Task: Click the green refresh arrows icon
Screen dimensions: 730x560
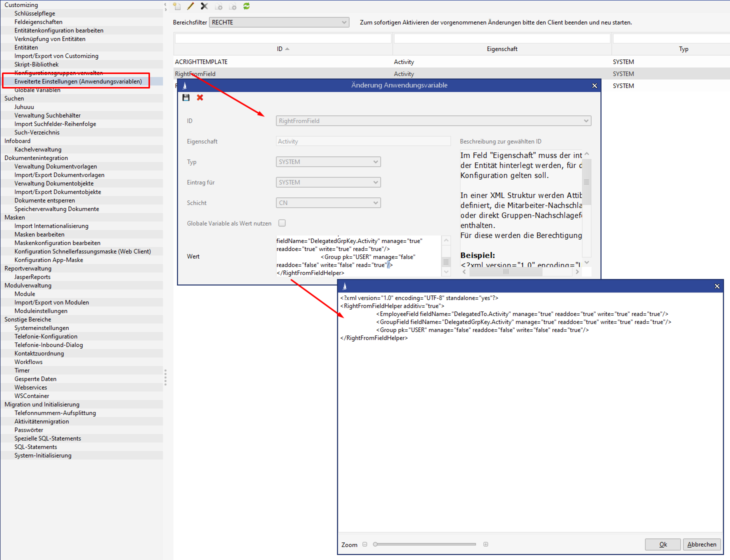Action: point(246,6)
